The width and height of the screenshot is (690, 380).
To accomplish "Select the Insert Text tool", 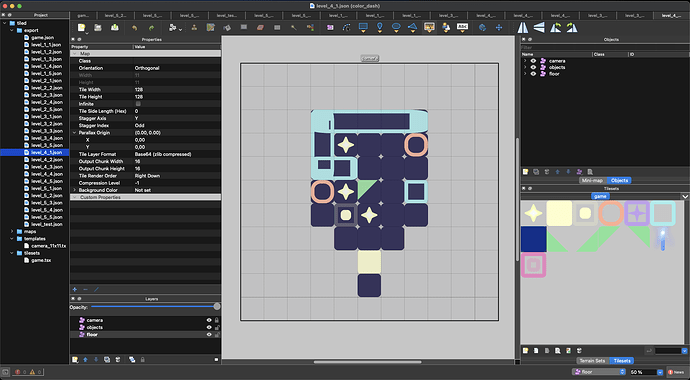I will (x=462, y=27).
